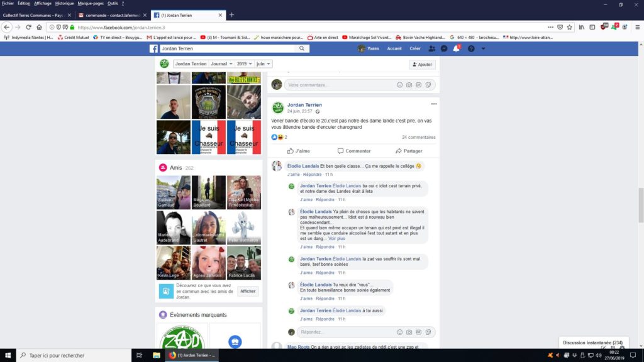The width and height of the screenshot is (644, 362).
Task: Click the camera icon in comment box
Action: tap(409, 85)
